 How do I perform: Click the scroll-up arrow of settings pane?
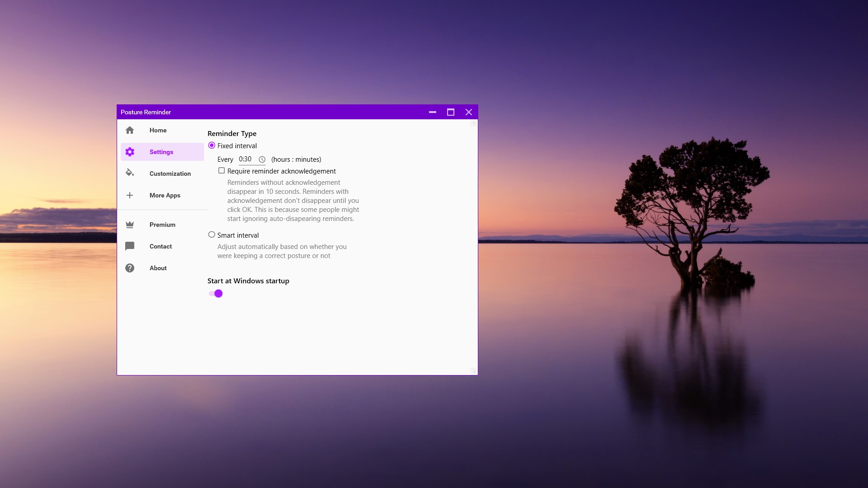tap(473, 123)
